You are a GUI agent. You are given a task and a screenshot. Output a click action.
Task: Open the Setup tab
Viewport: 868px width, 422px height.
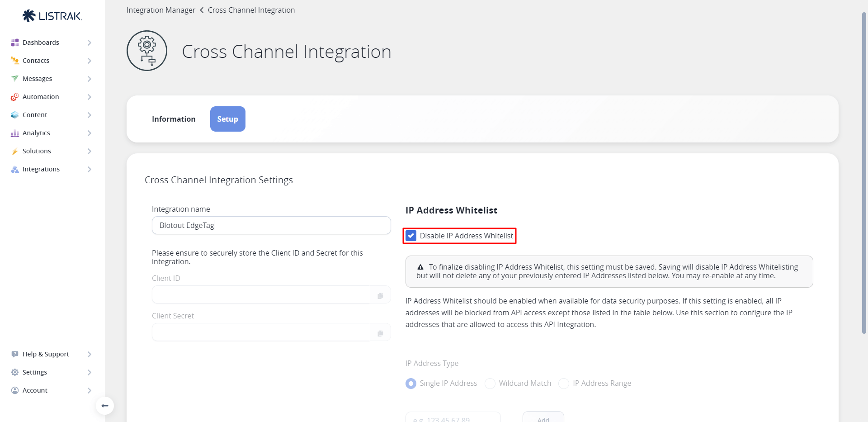[x=227, y=119]
